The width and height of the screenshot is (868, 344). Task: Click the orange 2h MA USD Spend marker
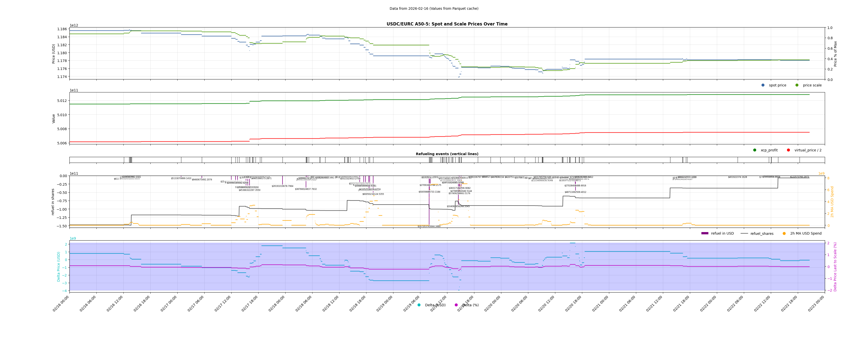(784, 234)
